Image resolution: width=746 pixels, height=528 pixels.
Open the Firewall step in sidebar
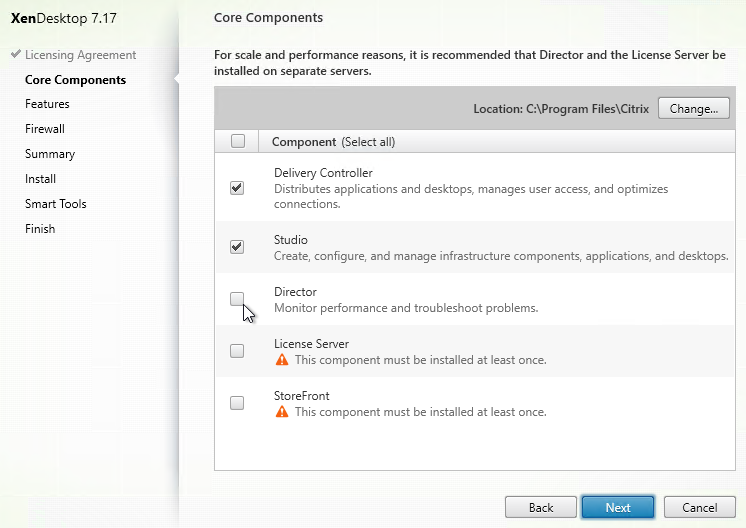tap(45, 129)
